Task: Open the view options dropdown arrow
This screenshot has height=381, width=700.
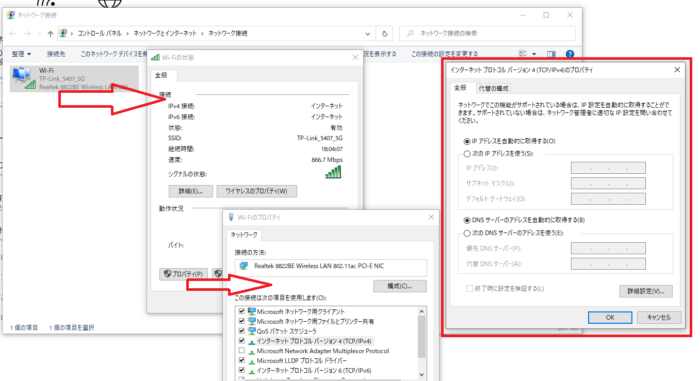Action: pyautogui.click(x=534, y=54)
